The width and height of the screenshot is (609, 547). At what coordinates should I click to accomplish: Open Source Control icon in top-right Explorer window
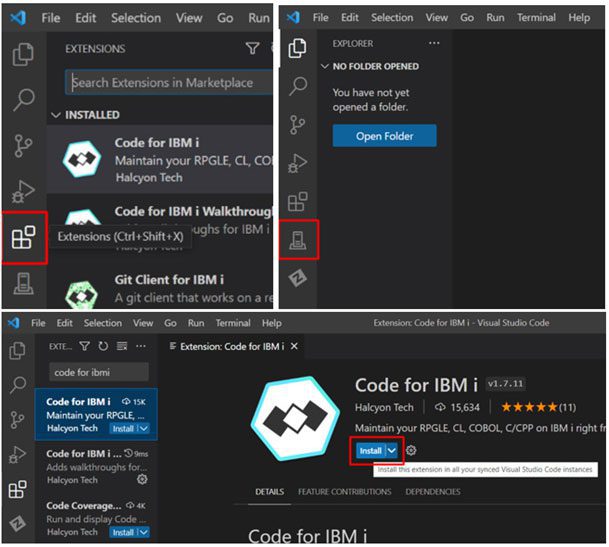[298, 125]
